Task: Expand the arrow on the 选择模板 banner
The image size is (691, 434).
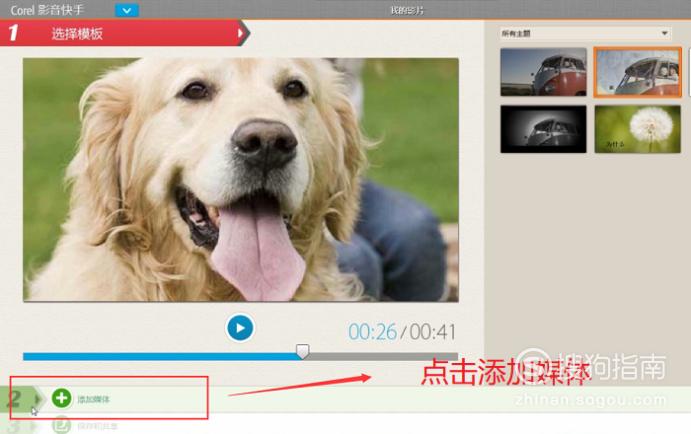Action: click(241, 33)
